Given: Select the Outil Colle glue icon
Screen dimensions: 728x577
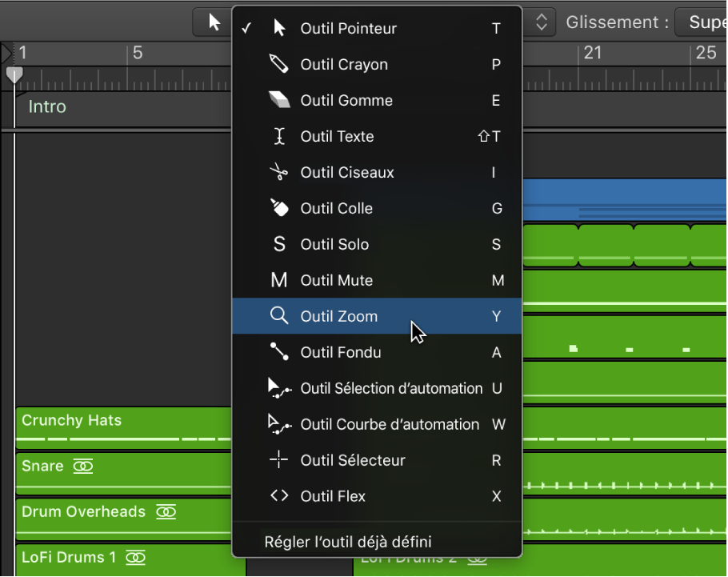Looking at the screenshot, I should [279, 207].
